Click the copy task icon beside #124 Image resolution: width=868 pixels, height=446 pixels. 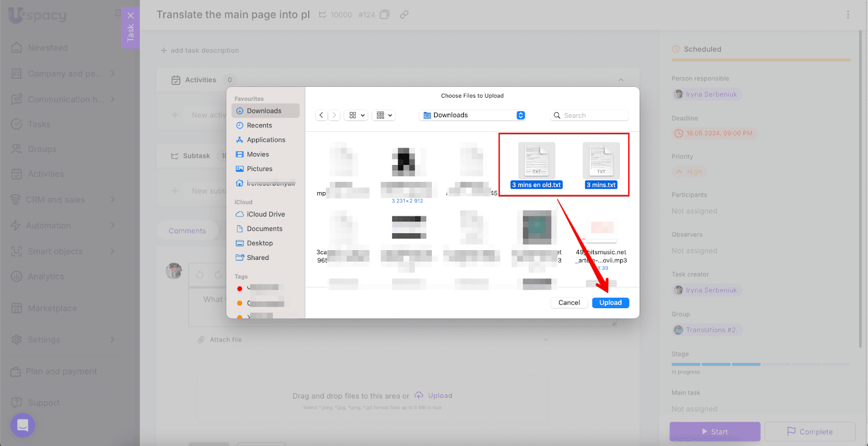point(385,15)
